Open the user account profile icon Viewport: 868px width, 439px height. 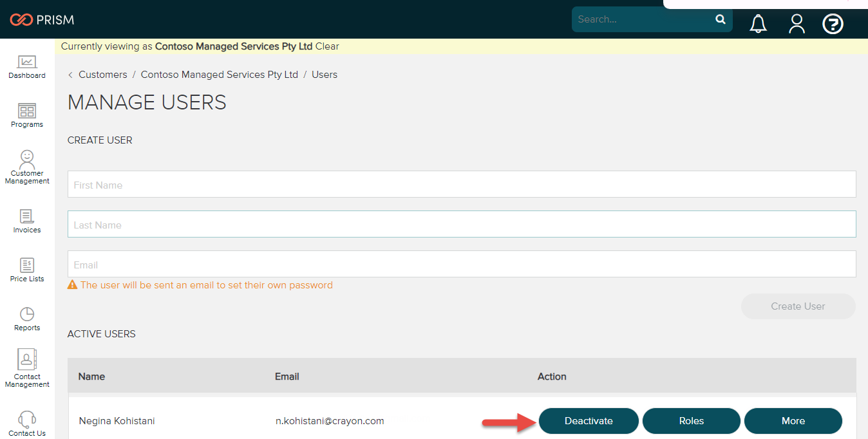797,23
